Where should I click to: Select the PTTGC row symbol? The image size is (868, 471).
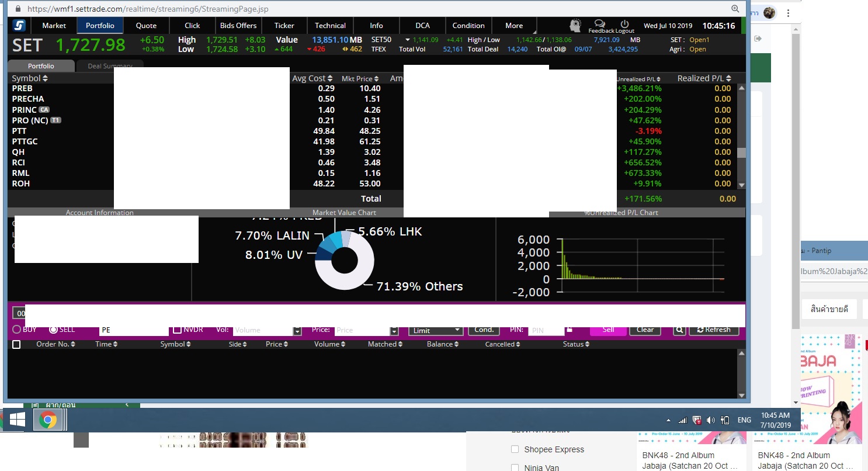(25, 141)
